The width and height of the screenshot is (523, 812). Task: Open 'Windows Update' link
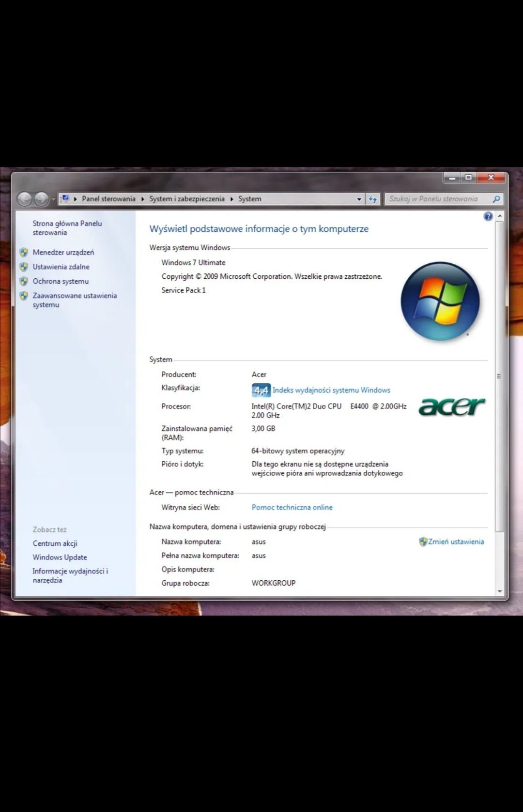pyautogui.click(x=60, y=557)
